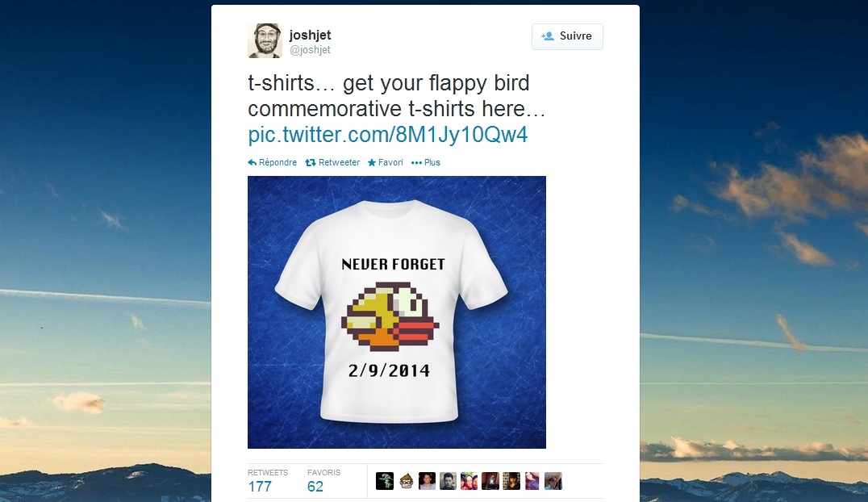View the 62 favoris count

(x=315, y=487)
